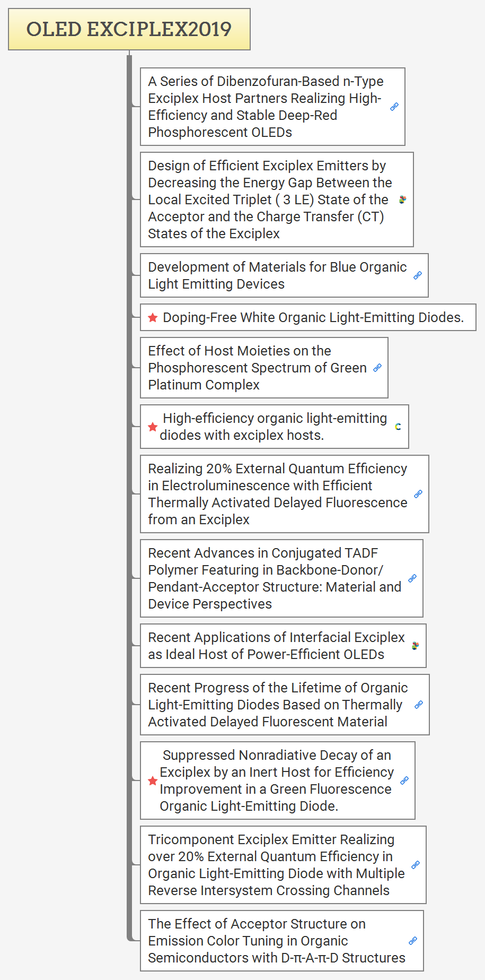
Task: Click colorful link icon on Design of Efficient Exciplex Emitters
Action: pyautogui.click(x=402, y=200)
